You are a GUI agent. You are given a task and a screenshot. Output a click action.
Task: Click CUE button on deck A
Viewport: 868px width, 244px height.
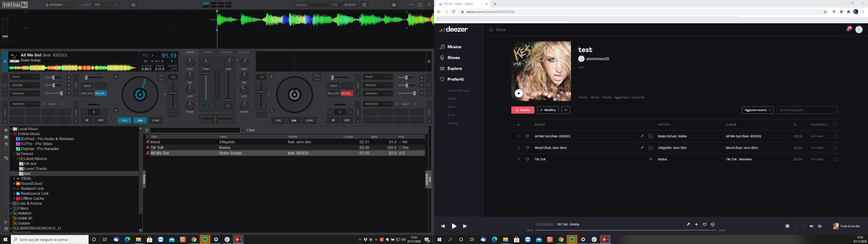125,121
